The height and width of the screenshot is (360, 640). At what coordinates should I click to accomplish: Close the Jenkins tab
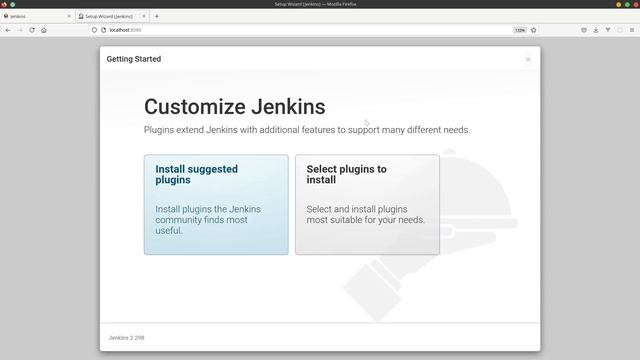point(69,16)
